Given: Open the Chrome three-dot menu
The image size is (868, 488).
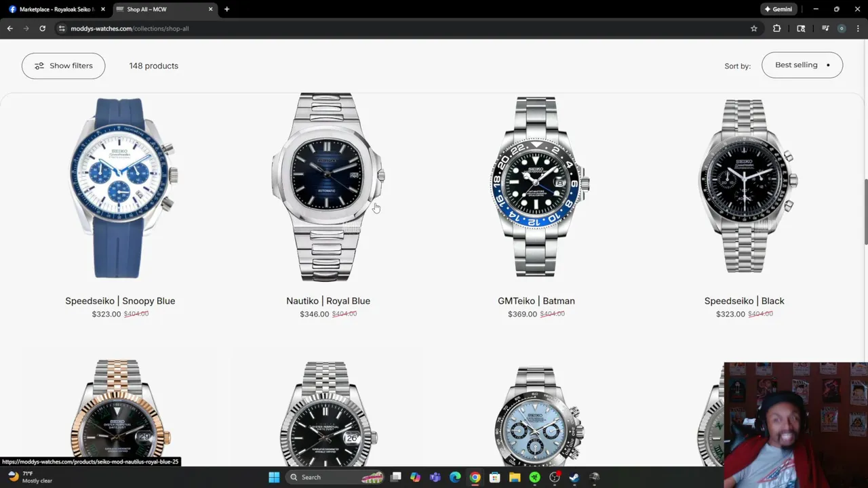Looking at the screenshot, I should 858,28.
